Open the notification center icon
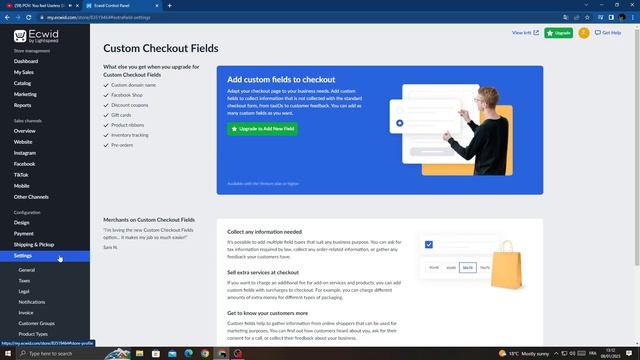 629,353
